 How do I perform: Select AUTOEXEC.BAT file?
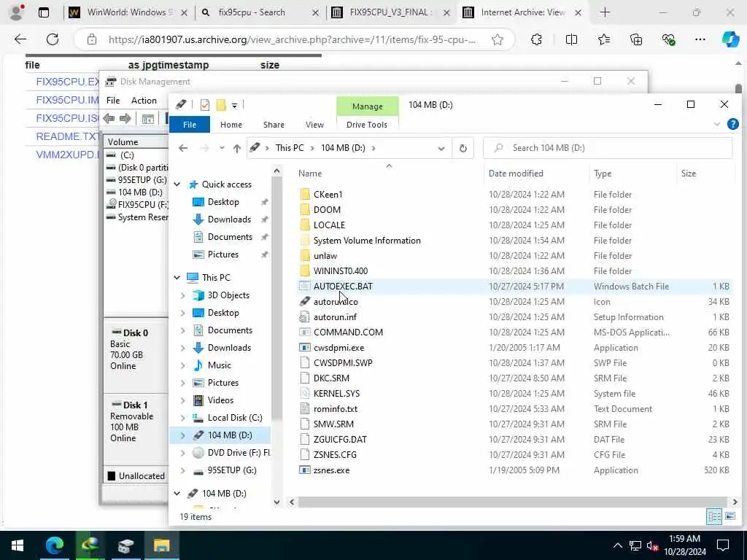pyautogui.click(x=343, y=287)
